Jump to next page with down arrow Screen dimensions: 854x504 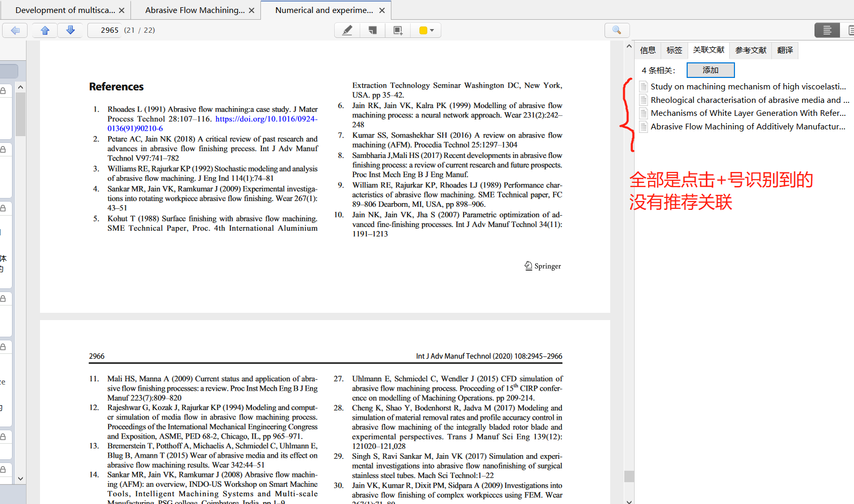tap(71, 30)
